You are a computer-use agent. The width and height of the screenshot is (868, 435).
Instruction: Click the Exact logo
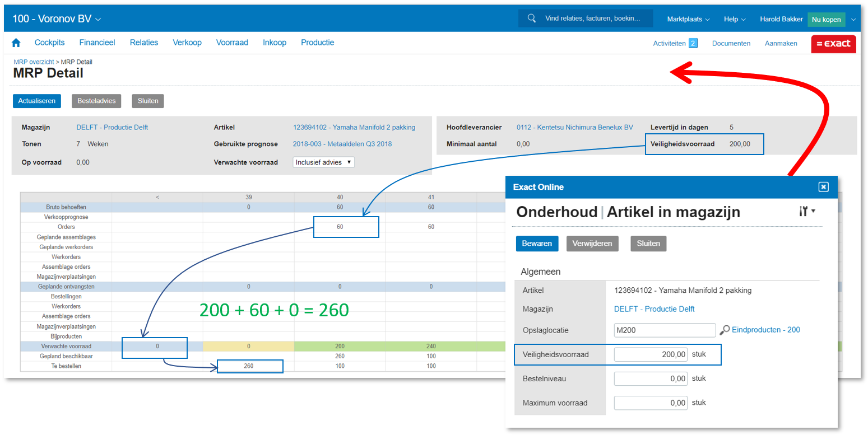[833, 44]
